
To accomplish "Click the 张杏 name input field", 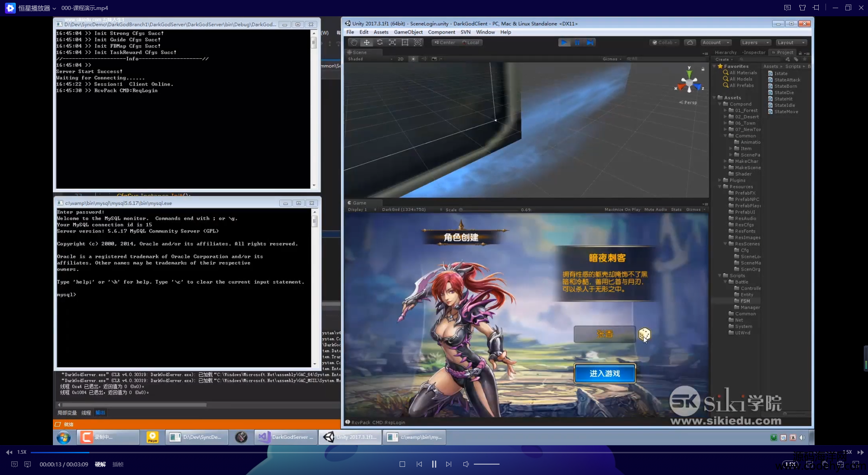I will [604, 334].
